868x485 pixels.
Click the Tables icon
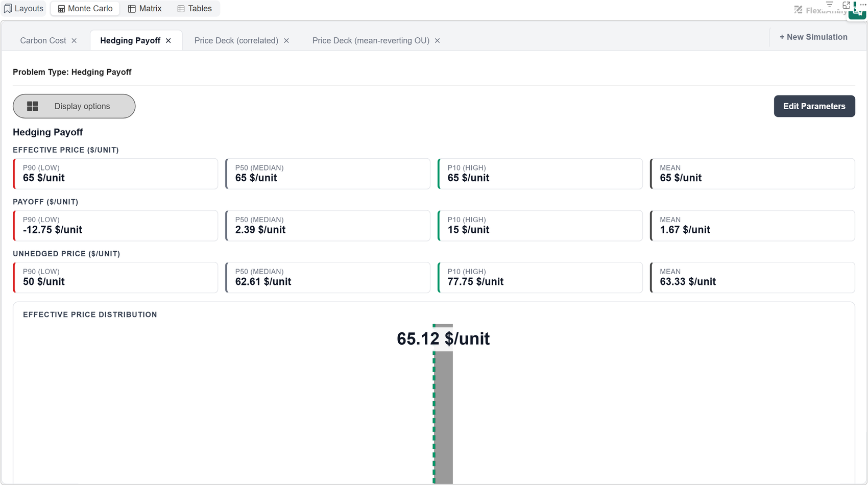[x=181, y=9]
